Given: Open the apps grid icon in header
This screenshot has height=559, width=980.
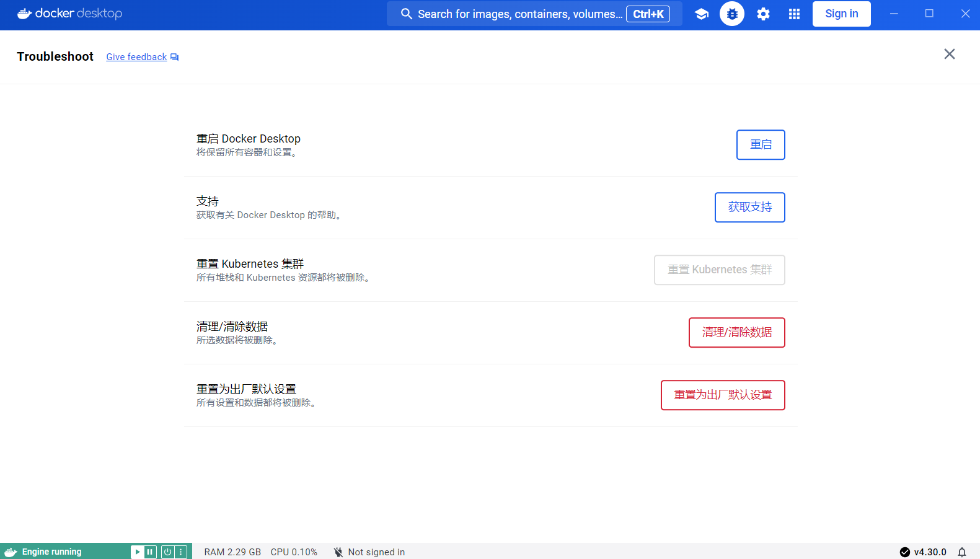Looking at the screenshot, I should pyautogui.click(x=794, y=14).
